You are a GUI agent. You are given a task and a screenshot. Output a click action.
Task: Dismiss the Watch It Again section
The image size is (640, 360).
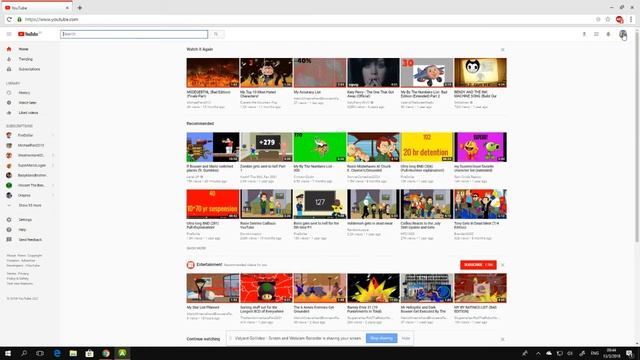point(502,49)
